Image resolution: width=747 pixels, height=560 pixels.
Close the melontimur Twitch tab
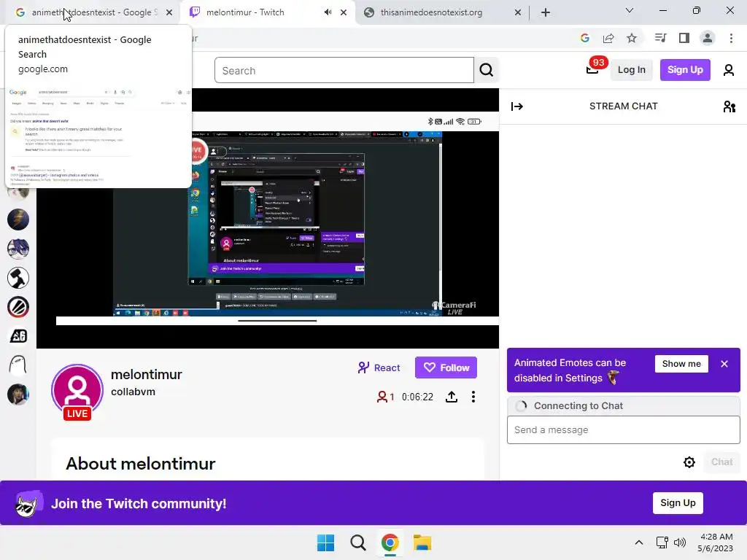(344, 12)
